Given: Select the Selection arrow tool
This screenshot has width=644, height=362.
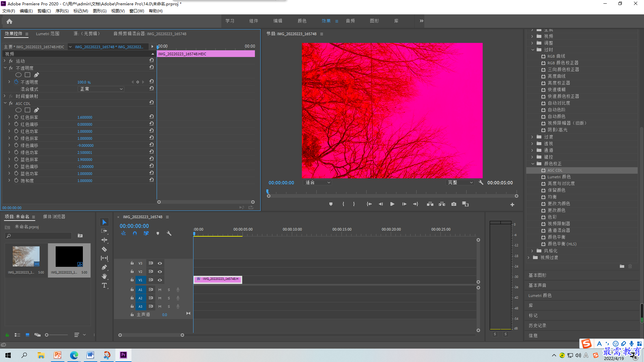Looking at the screenshot, I should 104,222.
